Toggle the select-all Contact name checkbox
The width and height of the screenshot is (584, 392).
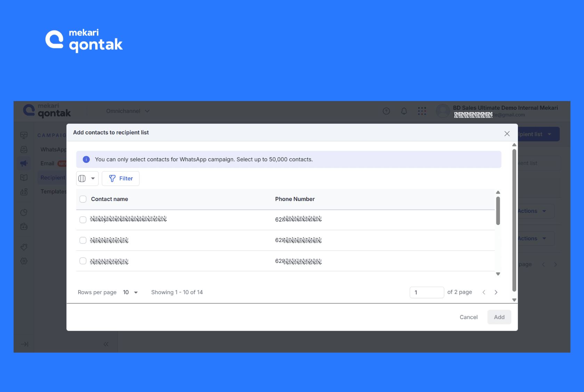(83, 199)
